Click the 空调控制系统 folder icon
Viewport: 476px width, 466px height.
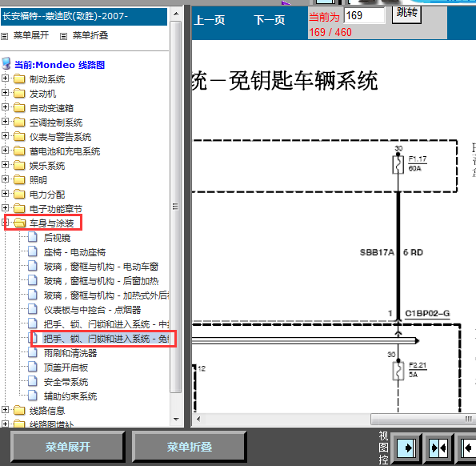[x=19, y=123]
